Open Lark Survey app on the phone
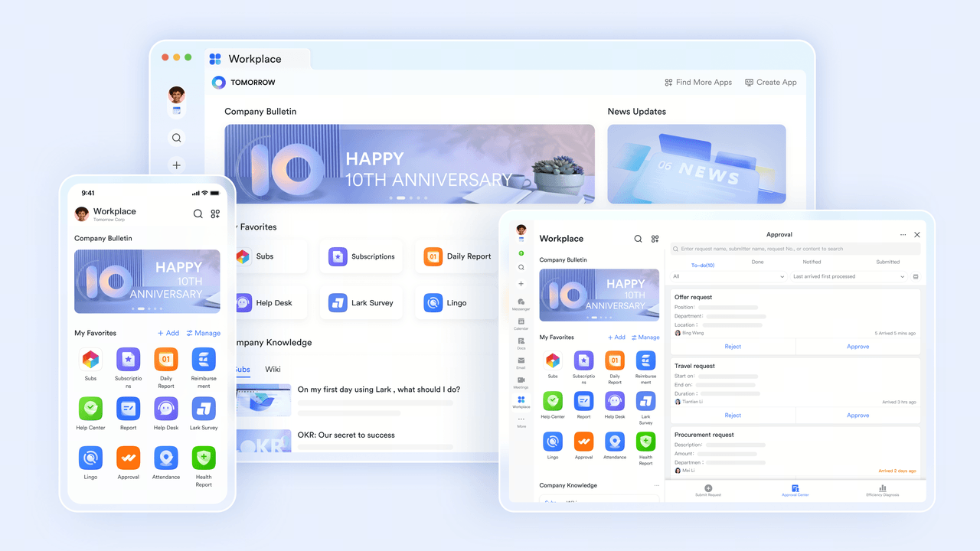 tap(204, 409)
